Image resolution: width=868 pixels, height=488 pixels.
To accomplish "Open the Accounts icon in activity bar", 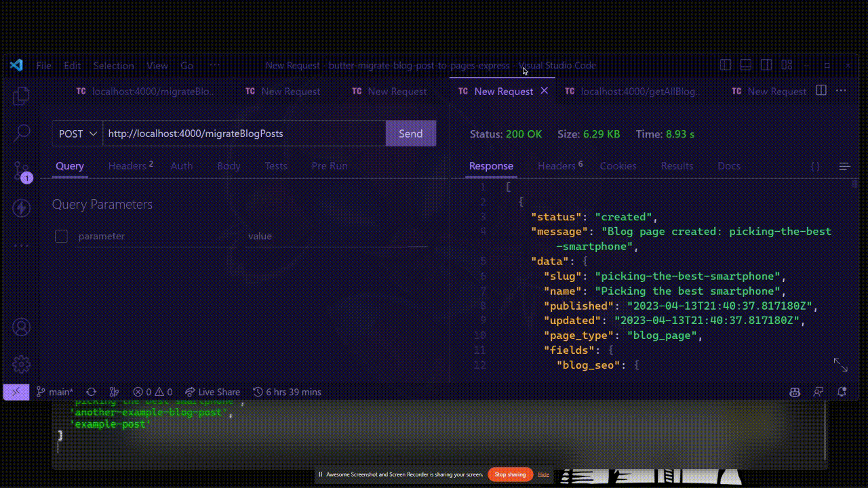I will (21, 327).
